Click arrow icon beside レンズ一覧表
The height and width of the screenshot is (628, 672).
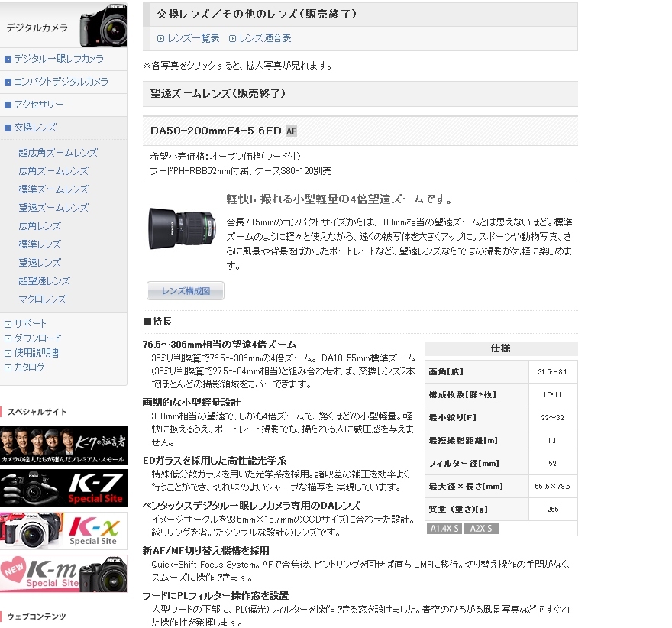pos(160,38)
